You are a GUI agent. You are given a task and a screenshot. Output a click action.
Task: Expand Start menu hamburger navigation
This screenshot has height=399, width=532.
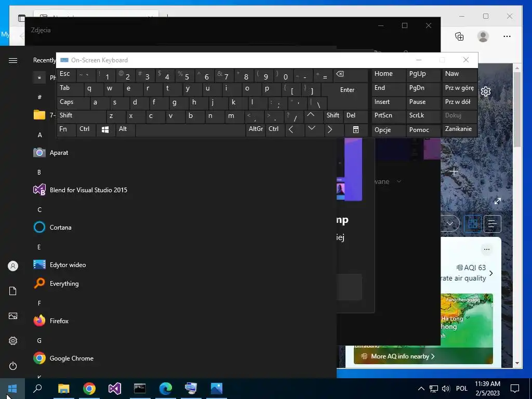[13, 60]
